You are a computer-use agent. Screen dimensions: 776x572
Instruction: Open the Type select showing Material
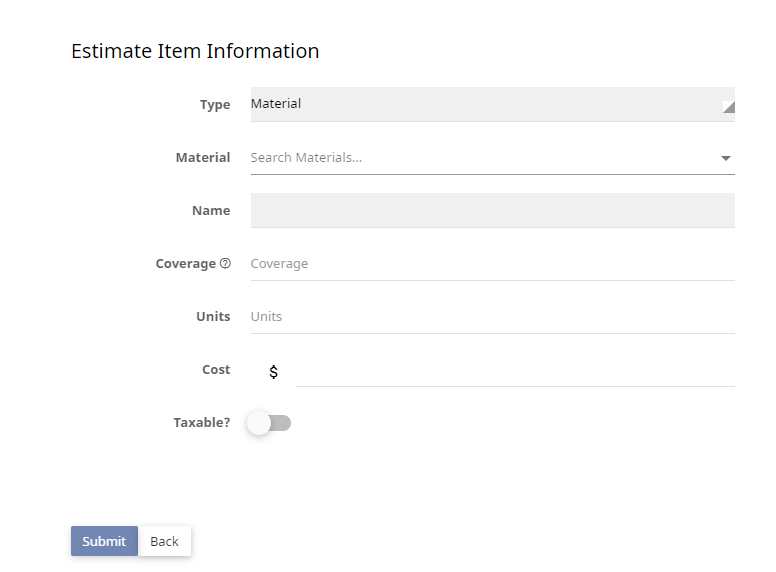coord(492,104)
